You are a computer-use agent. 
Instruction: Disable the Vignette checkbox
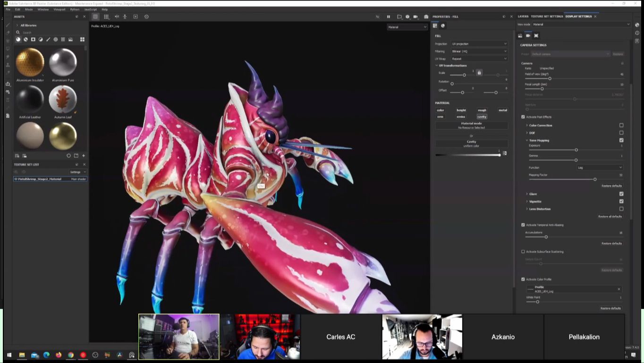(621, 202)
